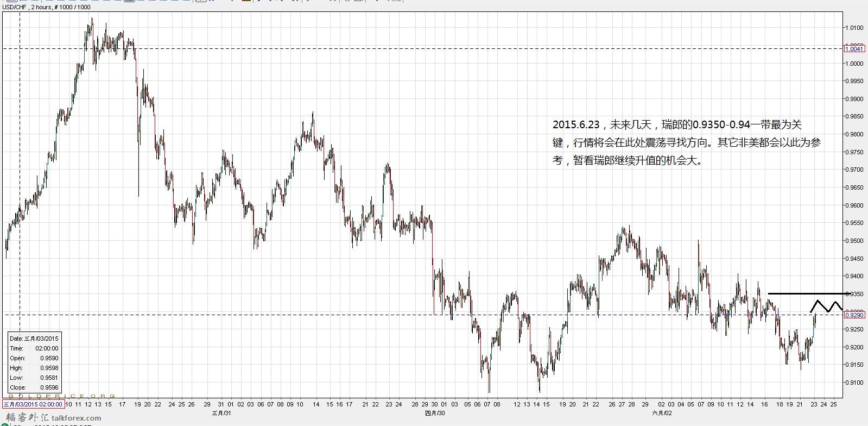Select the 2015.6.23 annotation text block
868x426 pixels.
point(686,142)
